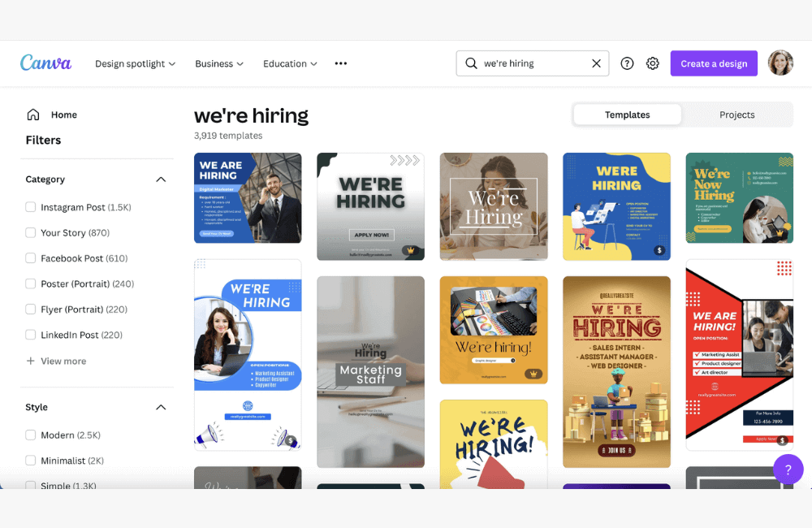Open the purple floating help button

pos(788,470)
